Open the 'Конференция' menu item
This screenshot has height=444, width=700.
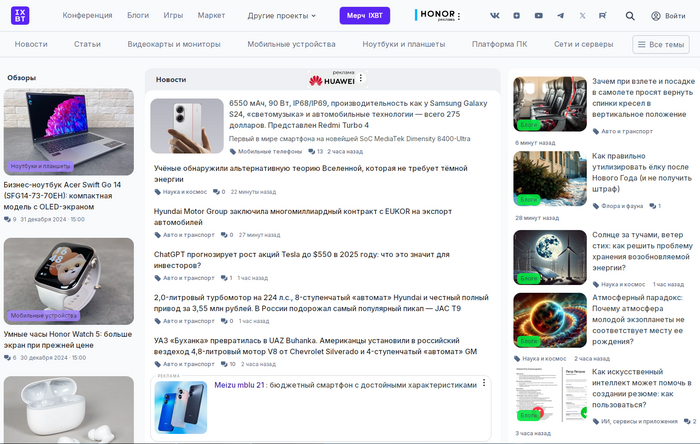point(87,16)
